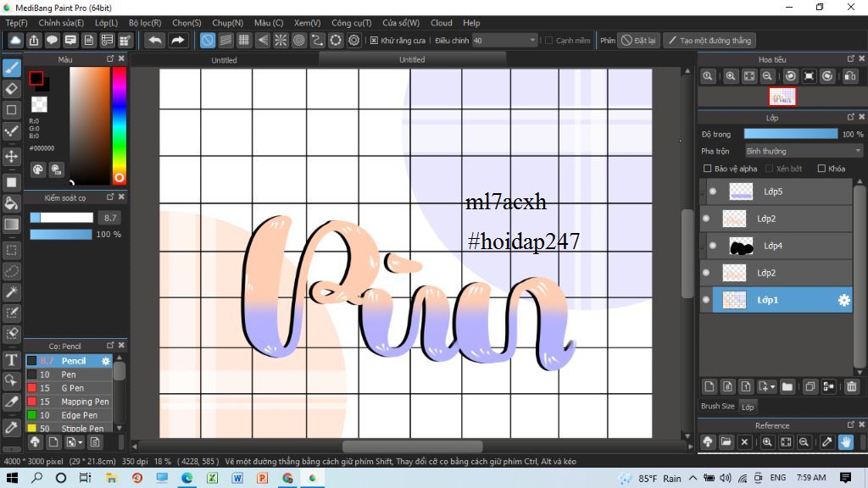868x488 pixels.
Task: Hide the Lớp5 layer
Action: 713,191
